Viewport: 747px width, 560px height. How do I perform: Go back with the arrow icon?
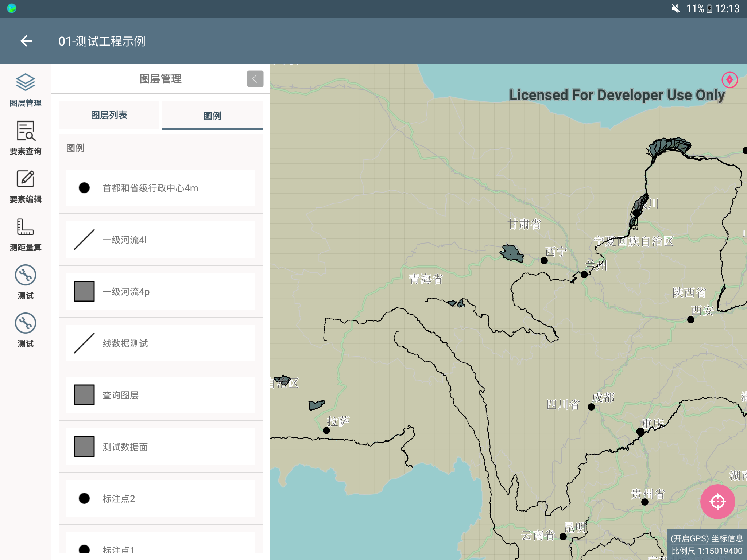pyautogui.click(x=26, y=41)
